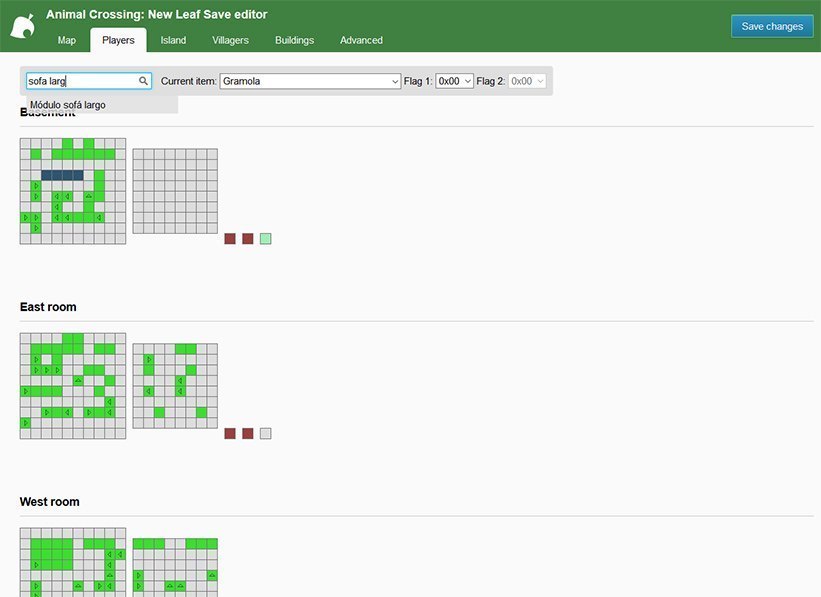
Task: Click the empty secondary grid in Basement
Action: click(x=175, y=191)
